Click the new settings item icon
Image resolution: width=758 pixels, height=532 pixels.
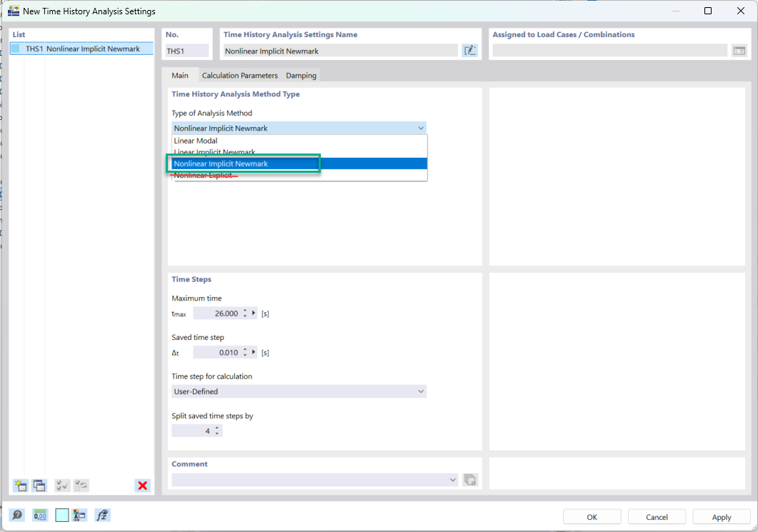click(x=20, y=486)
